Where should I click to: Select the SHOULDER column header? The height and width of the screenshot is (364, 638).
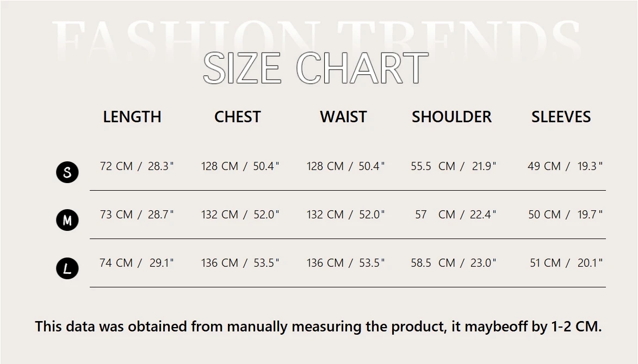(x=451, y=117)
